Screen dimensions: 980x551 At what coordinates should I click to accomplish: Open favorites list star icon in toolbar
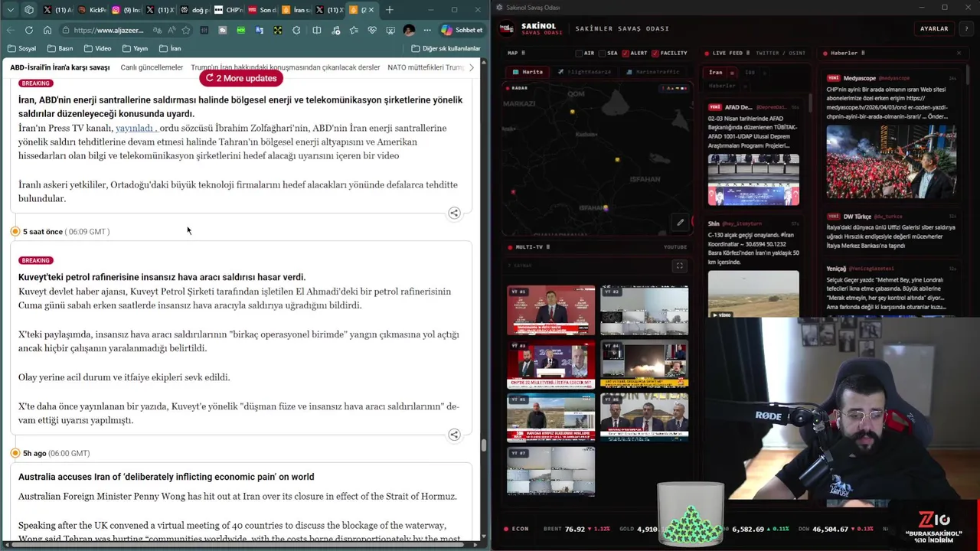(x=353, y=30)
